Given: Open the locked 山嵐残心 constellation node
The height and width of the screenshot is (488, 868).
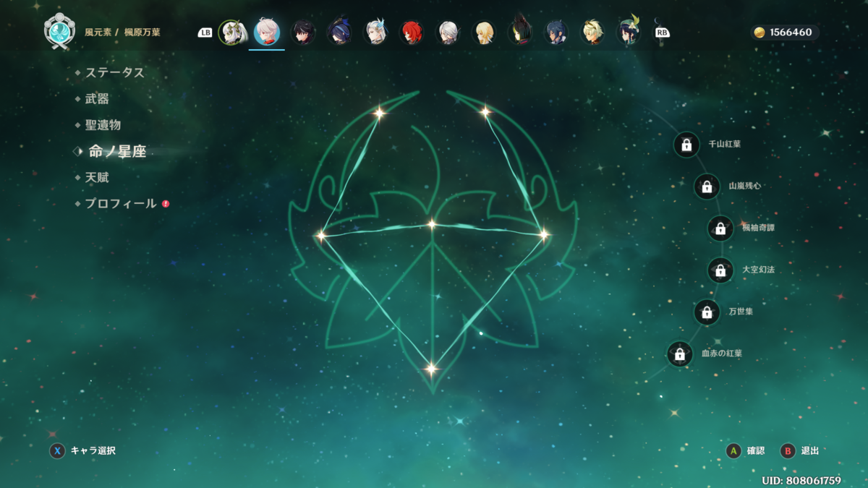Looking at the screenshot, I should tap(707, 187).
